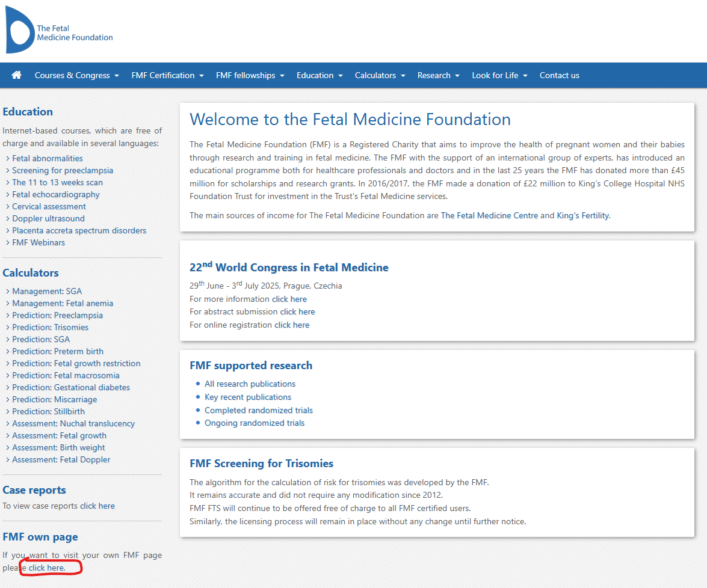This screenshot has width=707, height=588.
Task: Open Placenta accreta spectrum disorders link
Action: tap(79, 230)
